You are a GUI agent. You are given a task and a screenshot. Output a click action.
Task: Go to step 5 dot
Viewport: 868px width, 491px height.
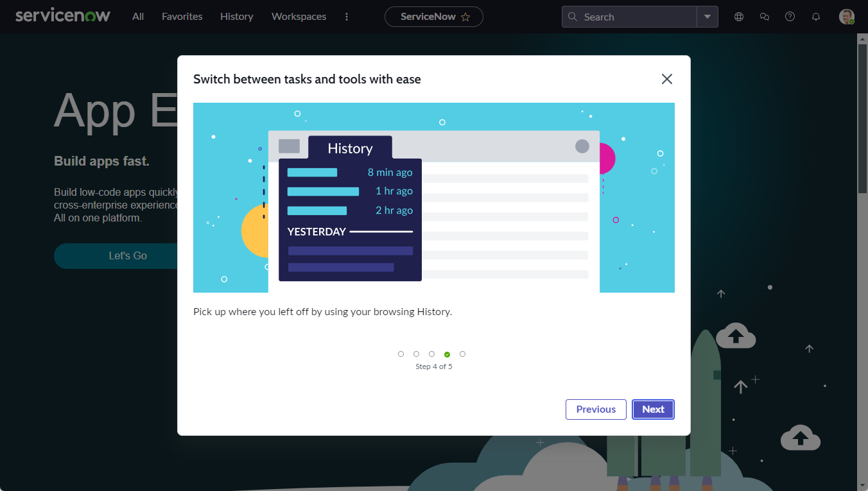pos(463,354)
